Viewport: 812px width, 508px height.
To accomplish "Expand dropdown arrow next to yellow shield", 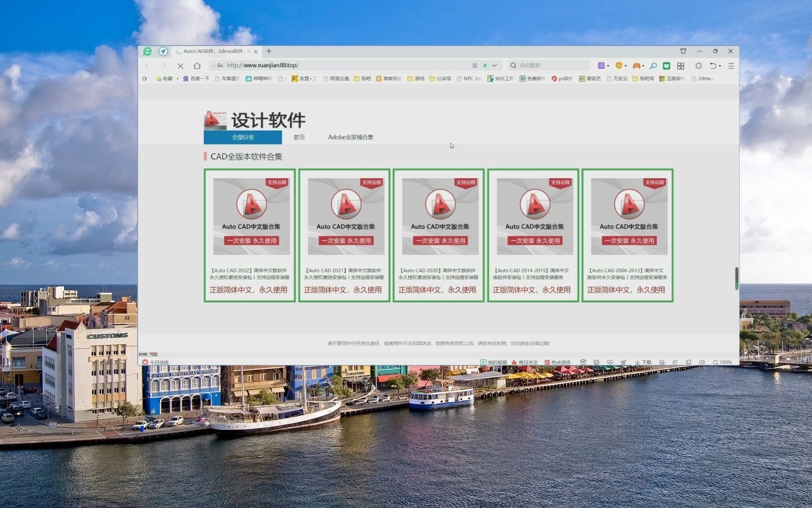I will [625, 66].
